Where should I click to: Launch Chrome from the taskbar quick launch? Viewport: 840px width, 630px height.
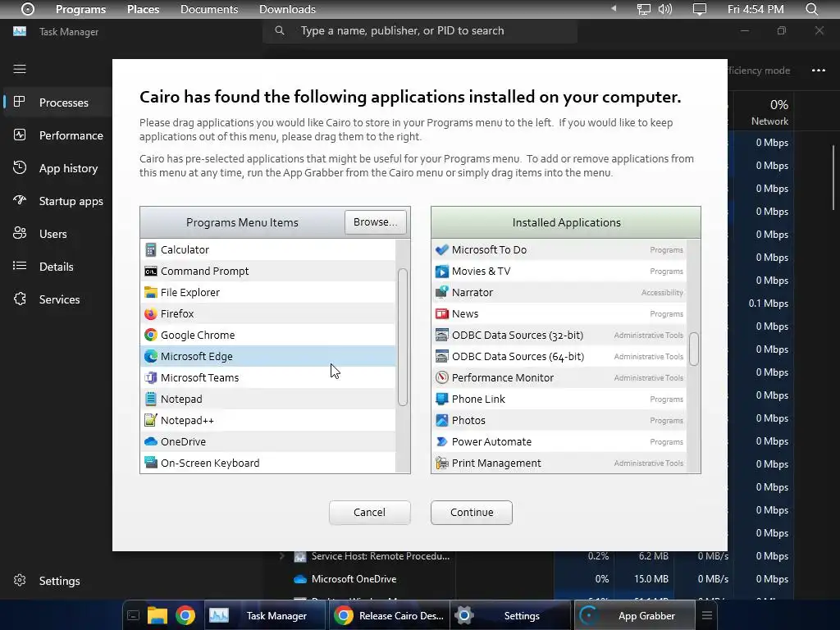(185, 615)
